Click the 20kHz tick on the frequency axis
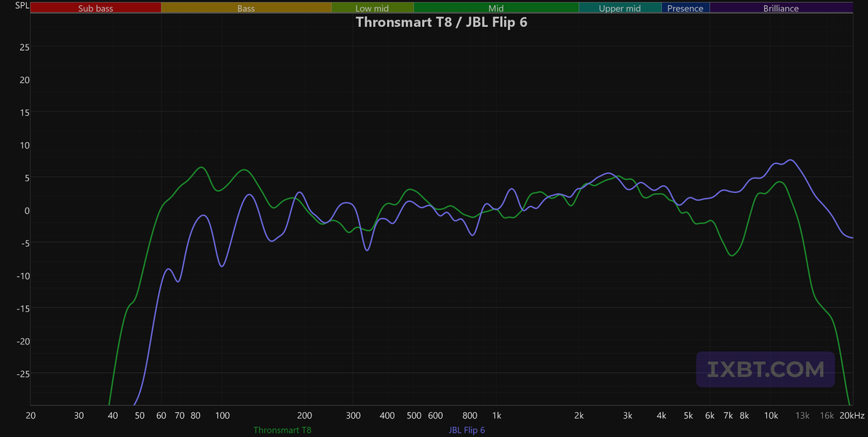The image size is (868, 437). tap(852, 415)
